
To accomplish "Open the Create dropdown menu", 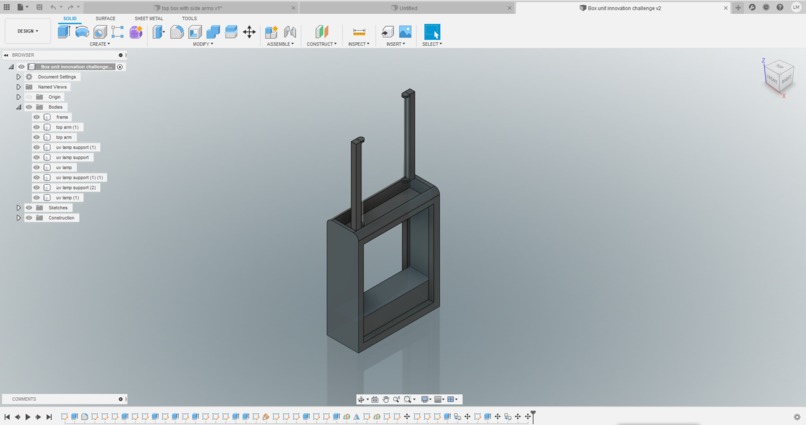I will click(100, 44).
